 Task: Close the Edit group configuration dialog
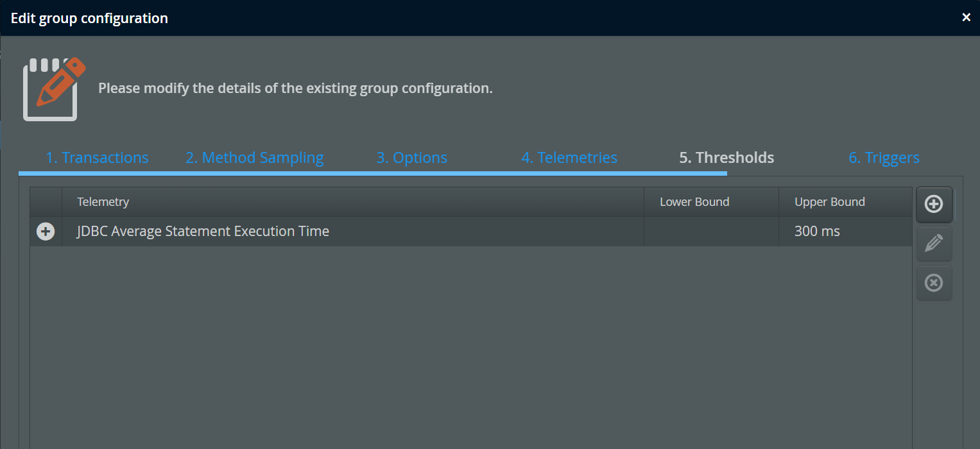[x=966, y=18]
